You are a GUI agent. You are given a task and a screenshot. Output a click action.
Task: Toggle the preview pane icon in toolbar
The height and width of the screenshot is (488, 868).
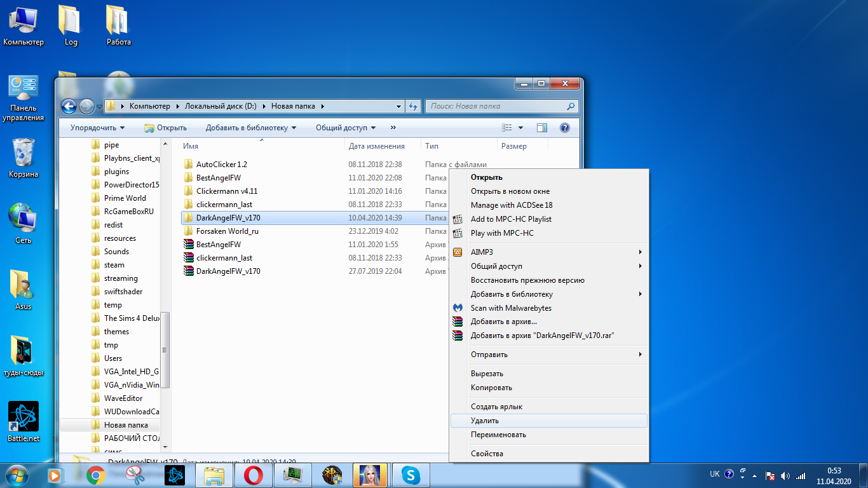pos(541,128)
